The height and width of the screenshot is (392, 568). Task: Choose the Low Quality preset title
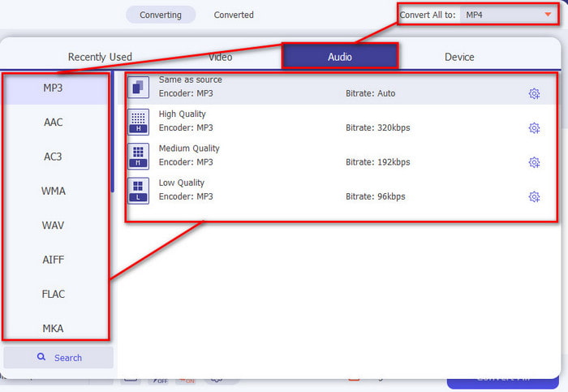pos(182,183)
